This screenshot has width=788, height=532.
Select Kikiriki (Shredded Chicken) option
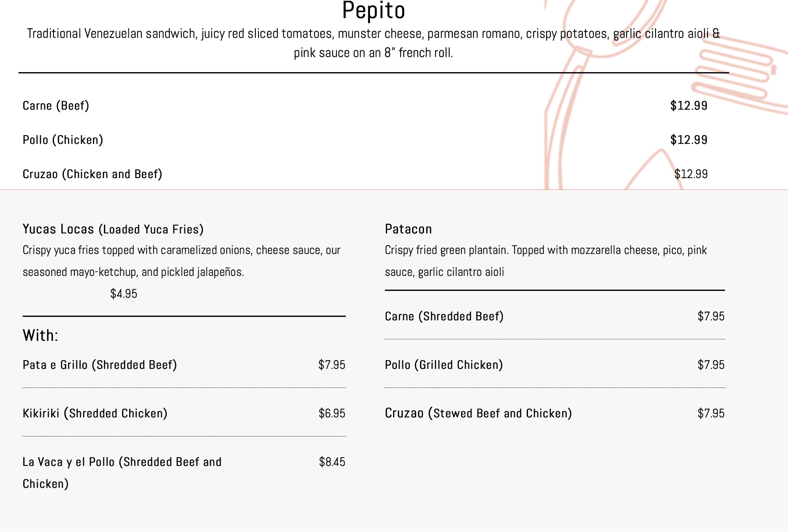click(95, 413)
